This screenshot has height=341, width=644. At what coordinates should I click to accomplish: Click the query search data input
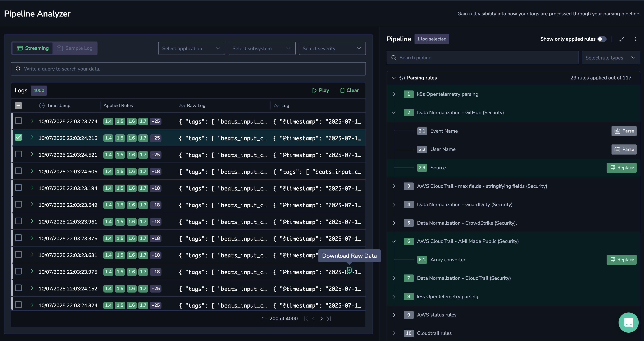(x=188, y=69)
